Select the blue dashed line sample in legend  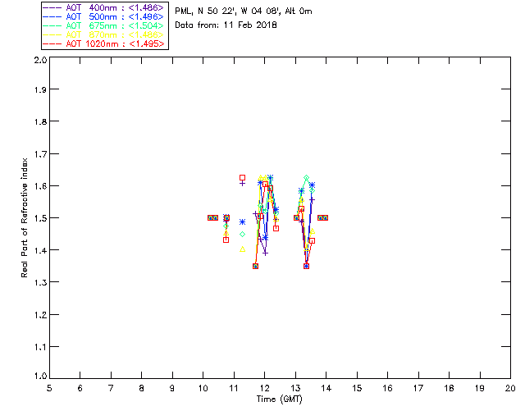[52, 16]
